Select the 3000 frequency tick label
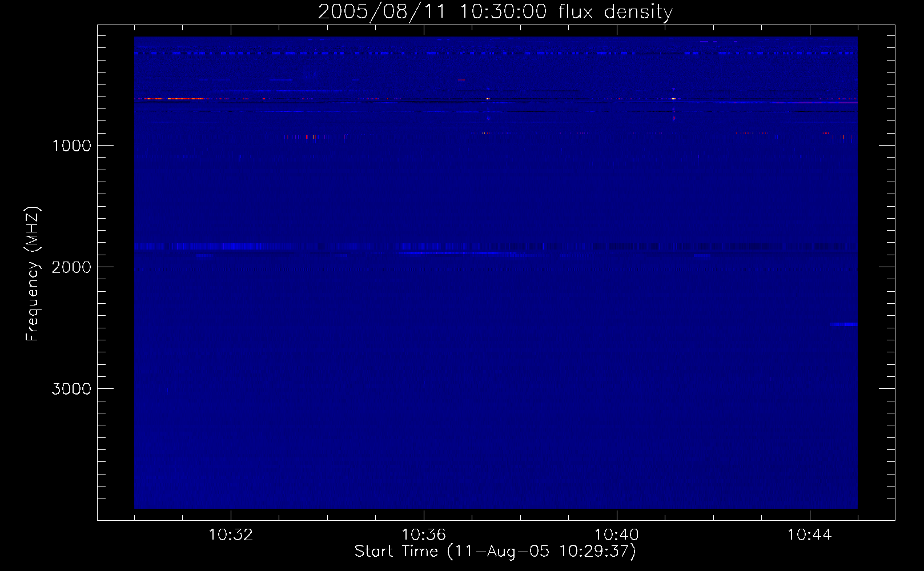The height and width of the screenshot is (571, 924). [x=71, y=389]
